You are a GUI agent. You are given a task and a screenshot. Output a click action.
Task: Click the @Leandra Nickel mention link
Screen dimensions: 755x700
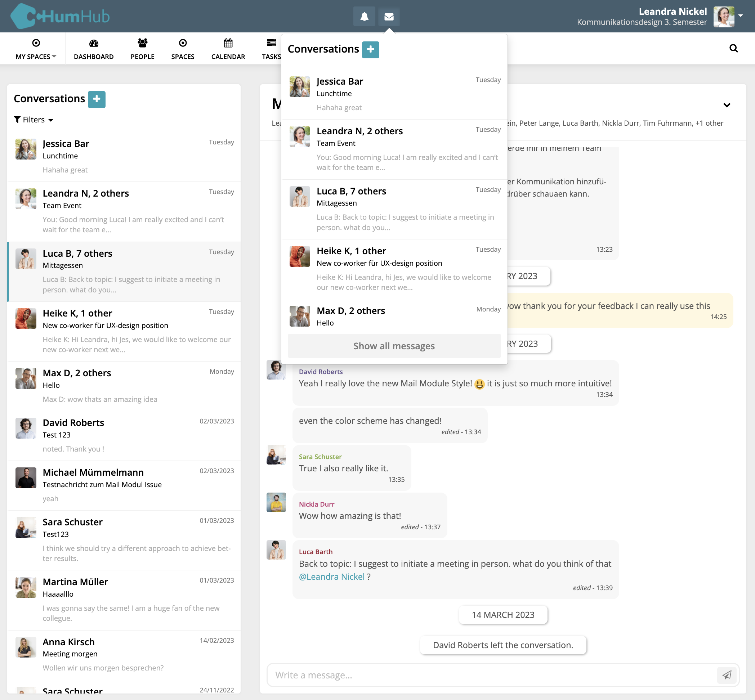point(331,576)
